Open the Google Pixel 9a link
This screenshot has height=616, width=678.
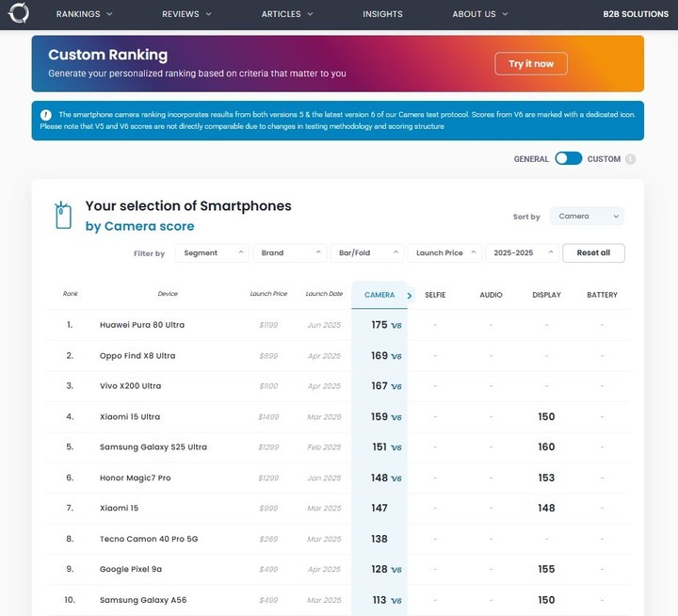(x=131, y=569)
